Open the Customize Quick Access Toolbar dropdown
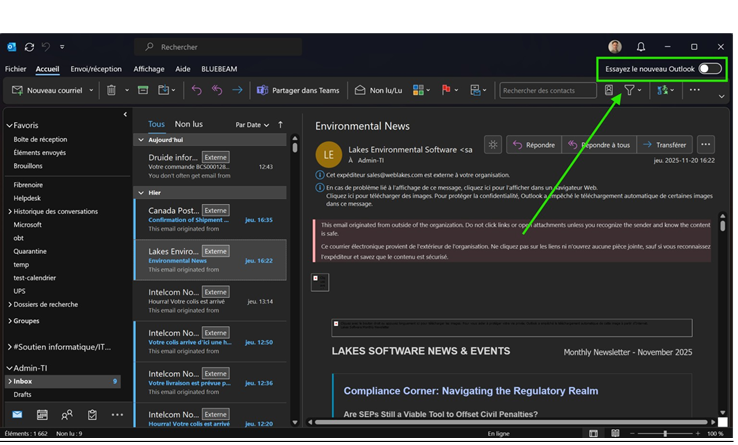The width and height of the screenshot is (738, 445). point(62,47)
